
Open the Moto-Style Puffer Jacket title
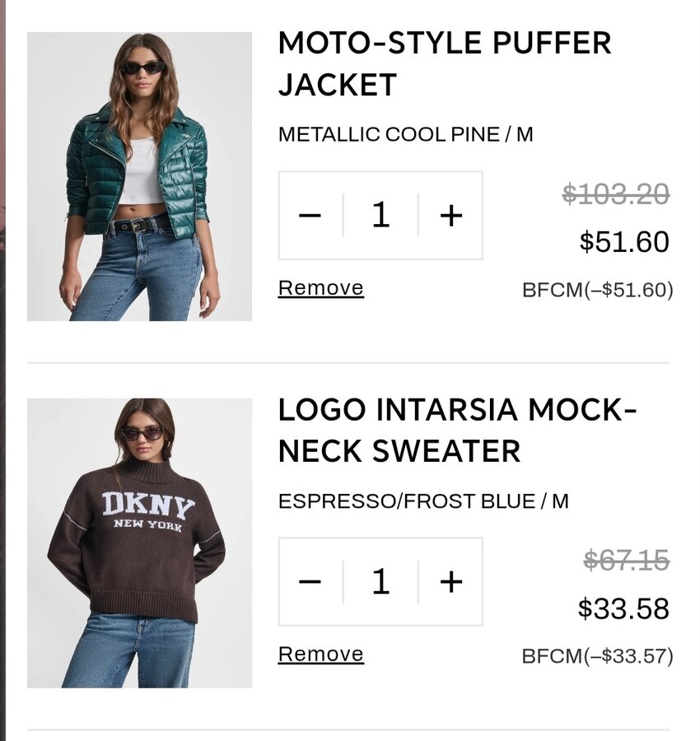click(445, 63)
